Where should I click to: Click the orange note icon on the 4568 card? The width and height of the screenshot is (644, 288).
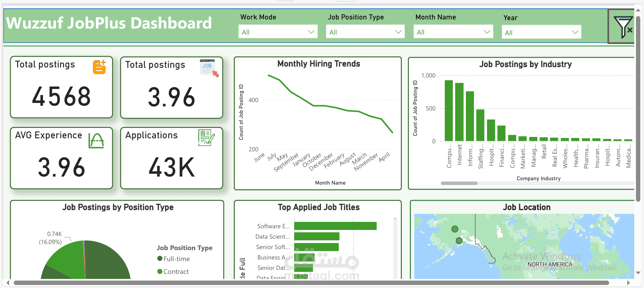[x=99, y=67]
